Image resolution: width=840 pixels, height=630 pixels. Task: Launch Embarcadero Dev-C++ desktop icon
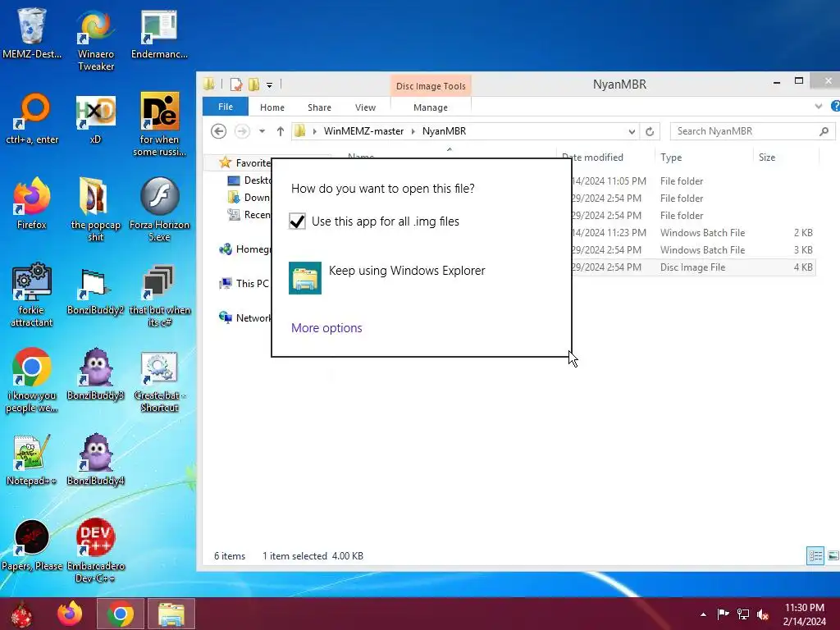coord(96,550)
